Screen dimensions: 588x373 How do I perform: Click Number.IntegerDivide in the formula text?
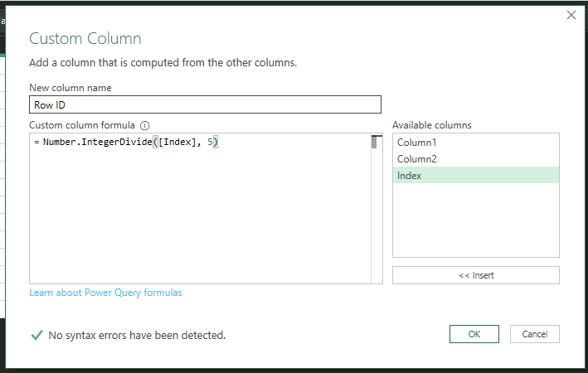coord(98,142)
